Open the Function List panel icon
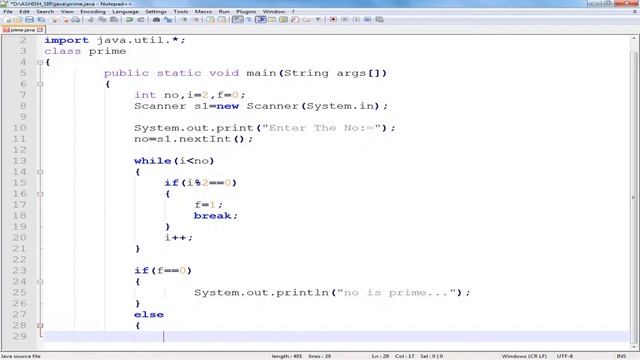640x360 pixels. [x=295, y=20]
